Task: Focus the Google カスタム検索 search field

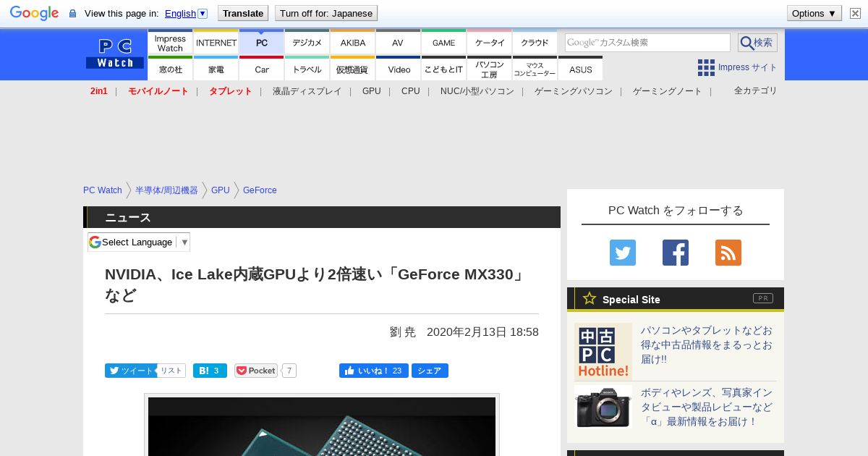Action: tap(647, 43)
